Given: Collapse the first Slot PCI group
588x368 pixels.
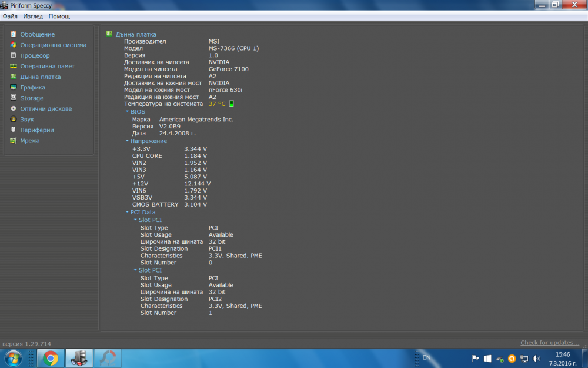Looking at the screenshot, I should click(135, 220).
